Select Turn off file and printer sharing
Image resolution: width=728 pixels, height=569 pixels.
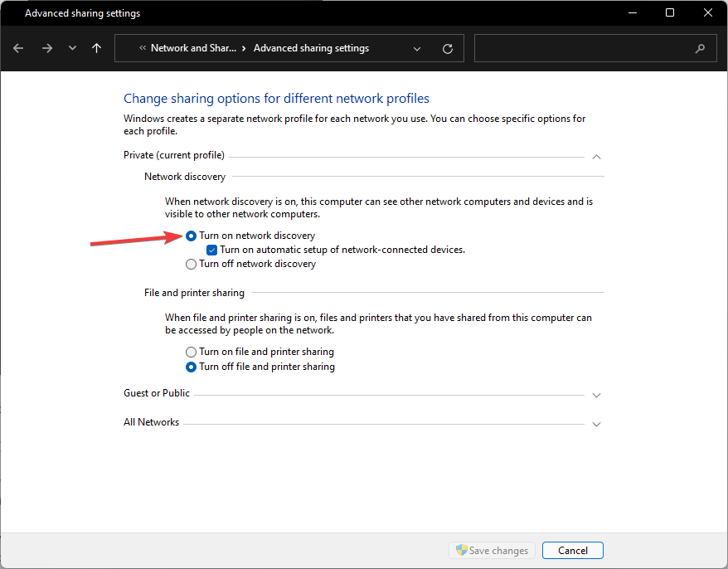click(x=192, y=367)
